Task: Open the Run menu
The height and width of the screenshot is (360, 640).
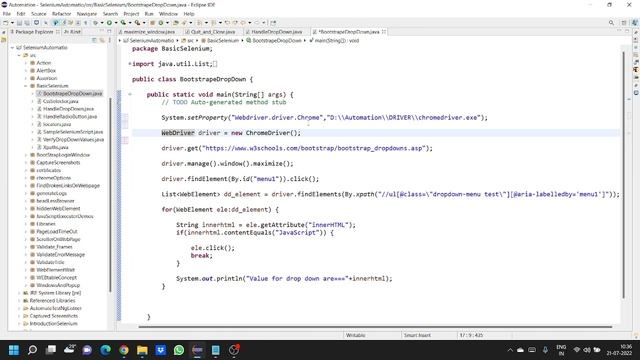Action: (149, 14)
